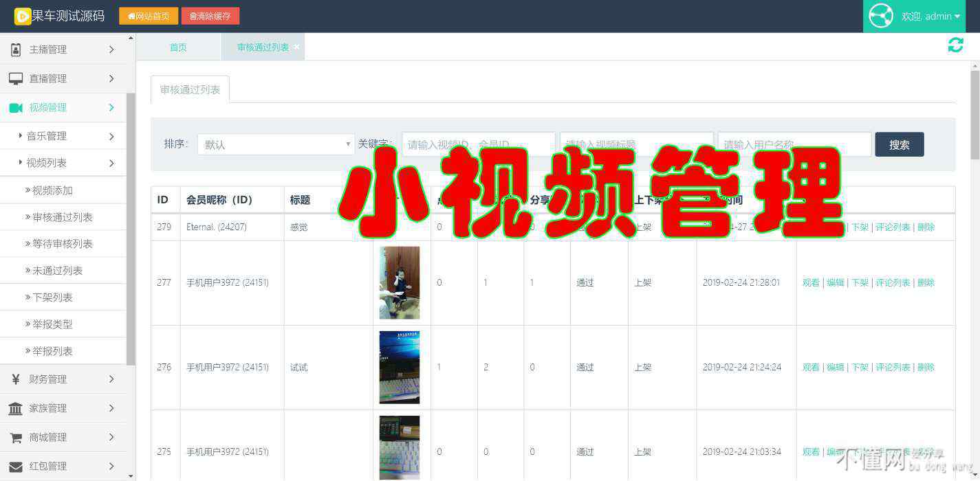The height and width of the screenshot is (481, 980).
Task: Click the 直播管理 monitor icon
Action: 15,78
